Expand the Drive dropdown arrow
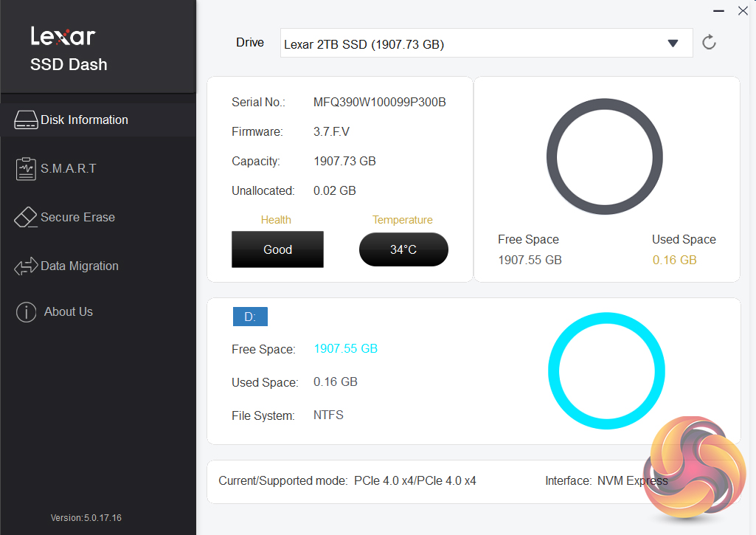 pyautogui.click(x=673, y=44)
